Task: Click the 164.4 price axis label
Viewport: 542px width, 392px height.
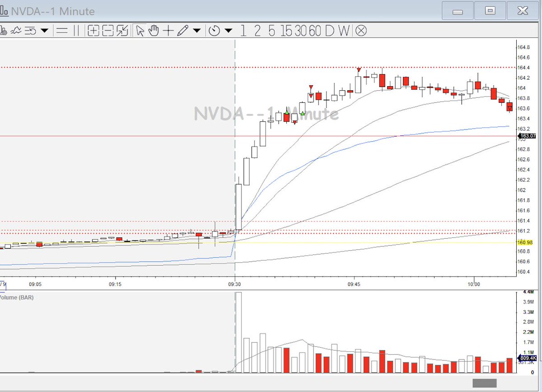Action: click(524, 68)
